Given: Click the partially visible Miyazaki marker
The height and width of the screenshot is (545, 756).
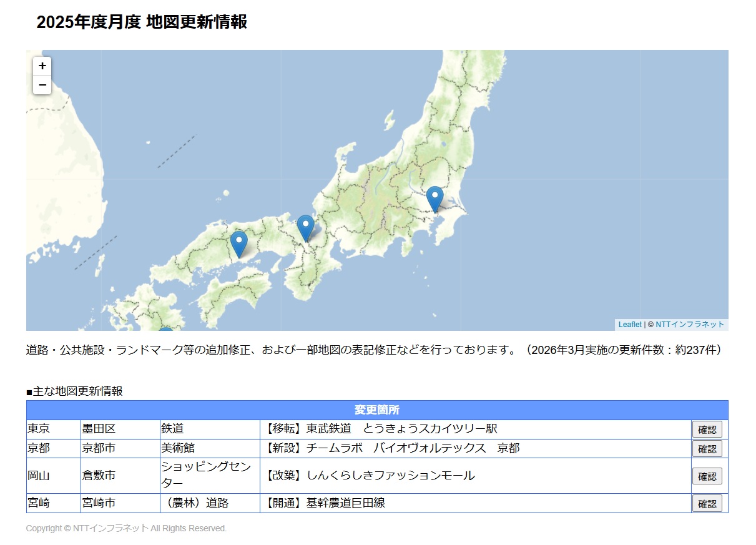Looking at the screenshot, I should pyautogui.click(x=165, y=329).
